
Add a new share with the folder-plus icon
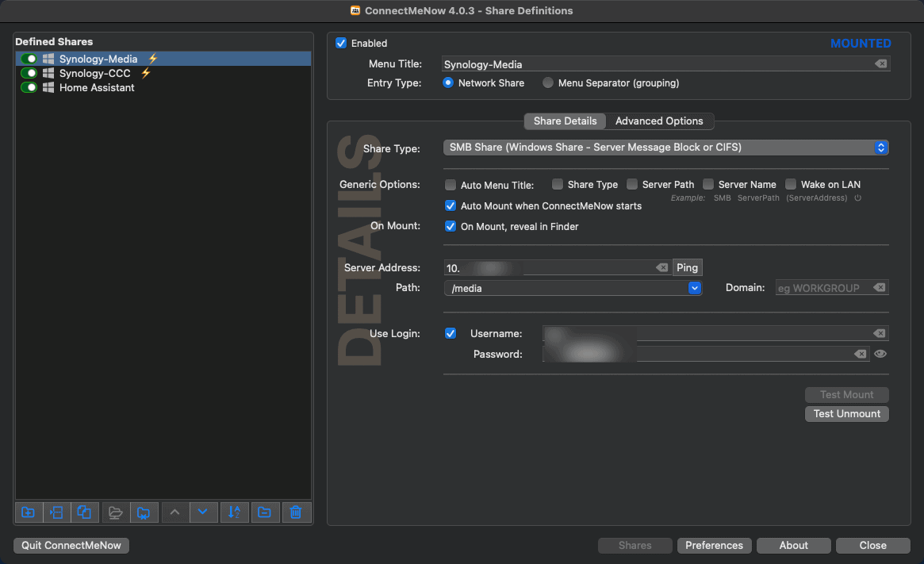[x=29, y=512]
